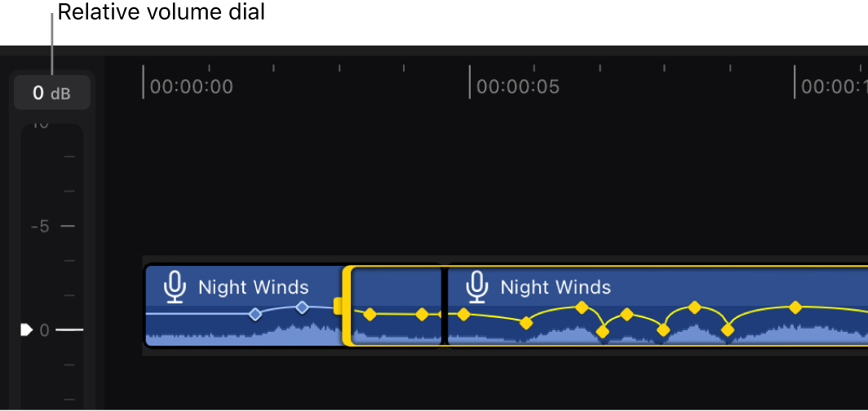Click the Night Winds title on the yellow-outlined clip
Viewport: 868px width, 411px height.
pyautogui.click(x=555, y=287)
